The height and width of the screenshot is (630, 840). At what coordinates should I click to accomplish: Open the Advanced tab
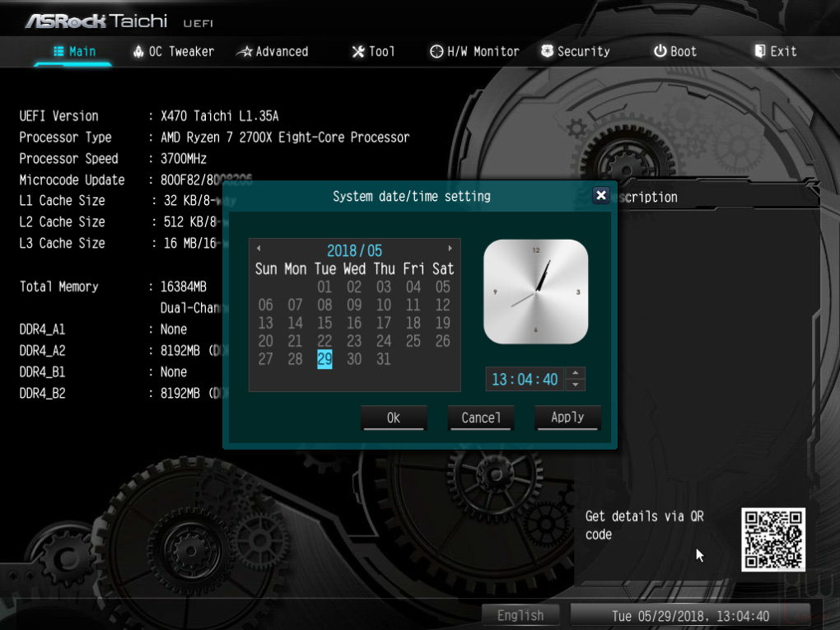(x=273, y=51)
